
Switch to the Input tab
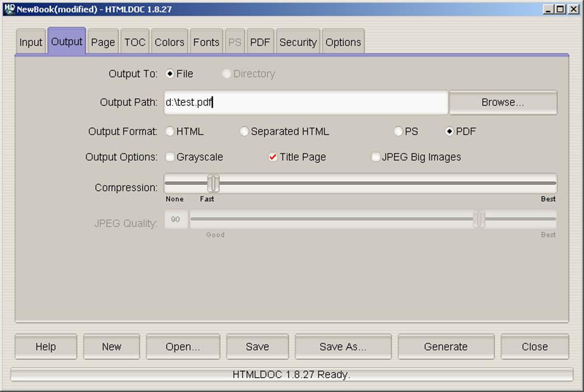pos(30,42)
